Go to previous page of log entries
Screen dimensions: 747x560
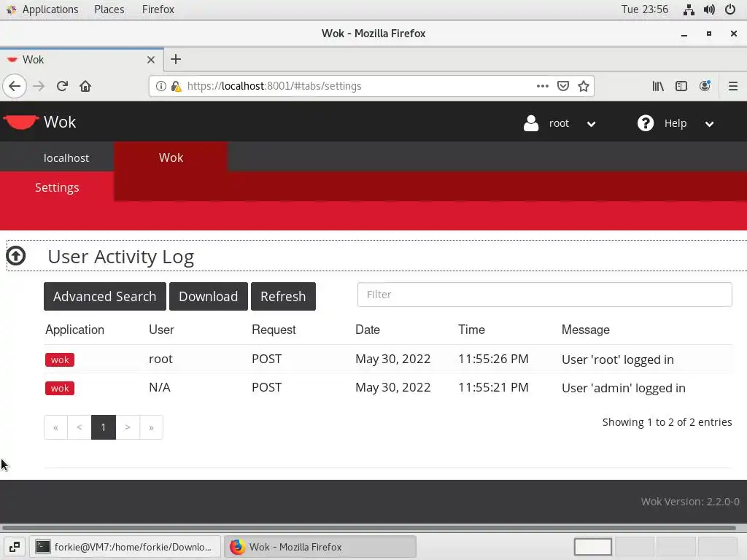pos(80,427)
